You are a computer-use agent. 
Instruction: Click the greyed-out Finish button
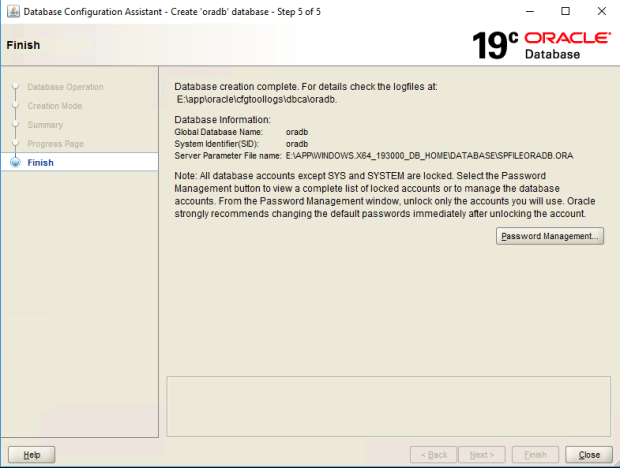(535, 455)
